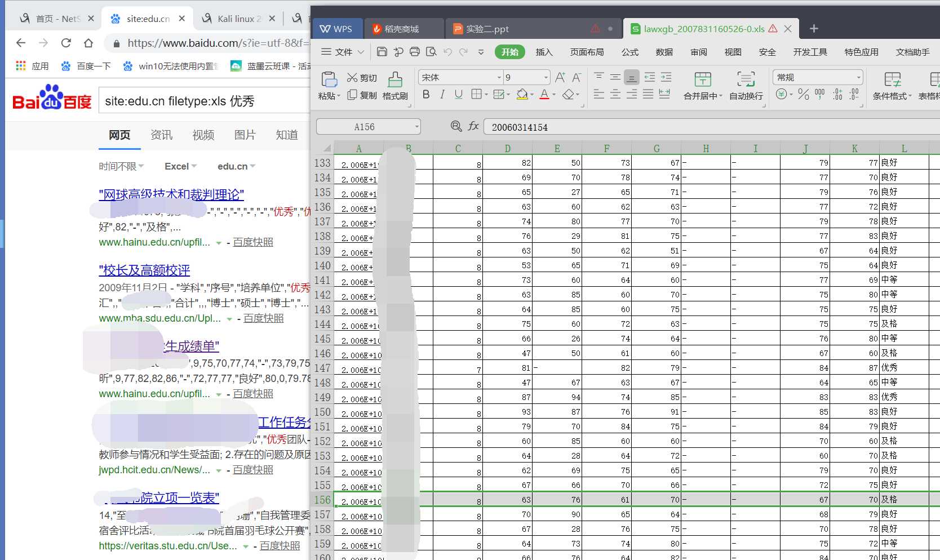The height and width of the screenshot is (560, 940).
Task: Toggle Italic formatting in WPS
Action: pos(442,94)
